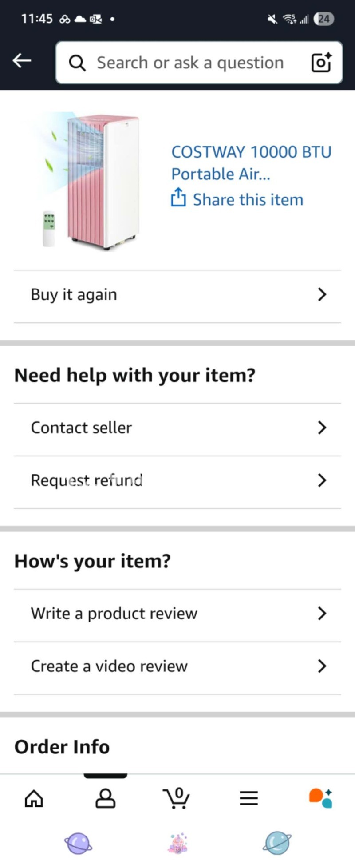The height and width of the screenshot is (868, 355).
Task: Tap the purple planet navigation icon
Action: 79,843
